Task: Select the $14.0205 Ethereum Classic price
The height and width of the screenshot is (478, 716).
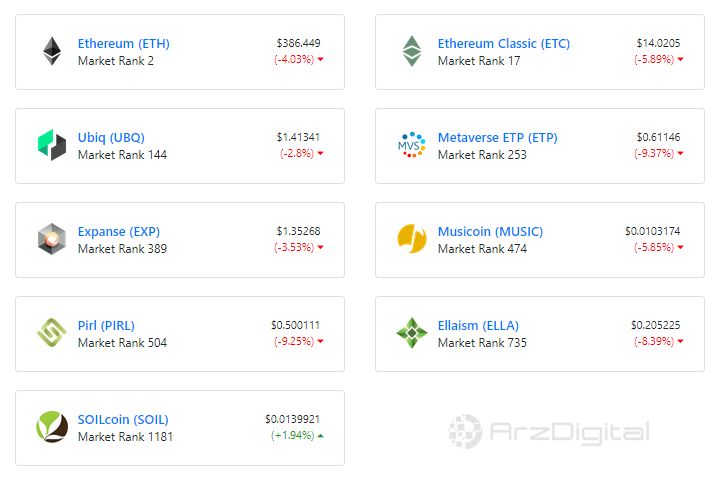Action: tap(658, 43)
